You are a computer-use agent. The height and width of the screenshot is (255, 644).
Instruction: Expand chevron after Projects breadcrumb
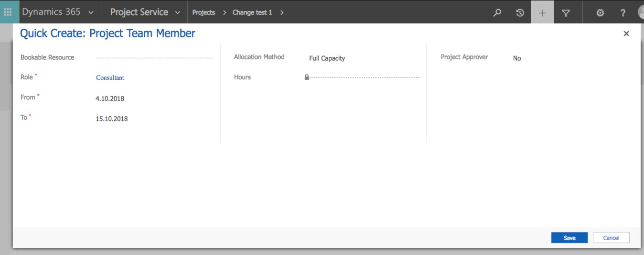click(225, 13)
